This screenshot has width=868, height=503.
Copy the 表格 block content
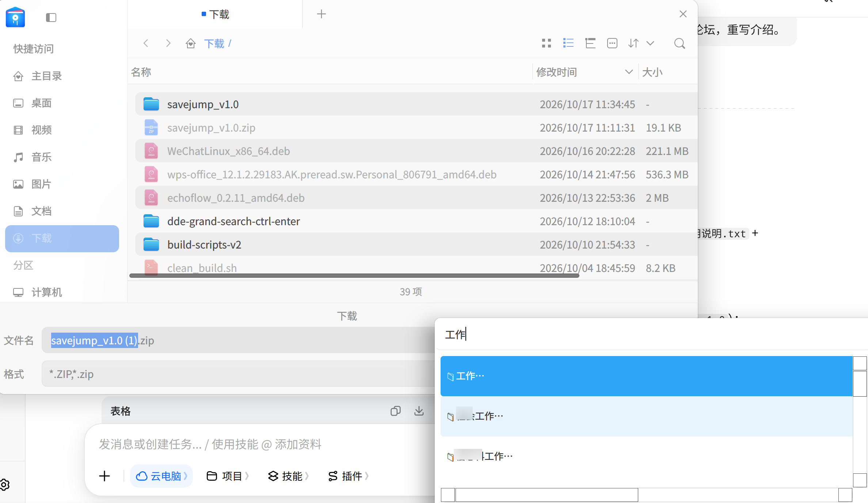coord(395,411)
